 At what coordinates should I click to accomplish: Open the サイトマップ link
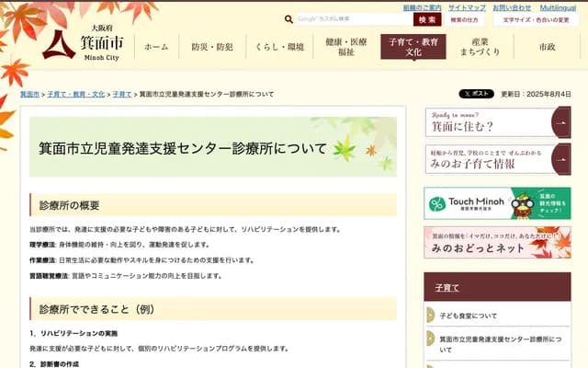coord(467,7)
